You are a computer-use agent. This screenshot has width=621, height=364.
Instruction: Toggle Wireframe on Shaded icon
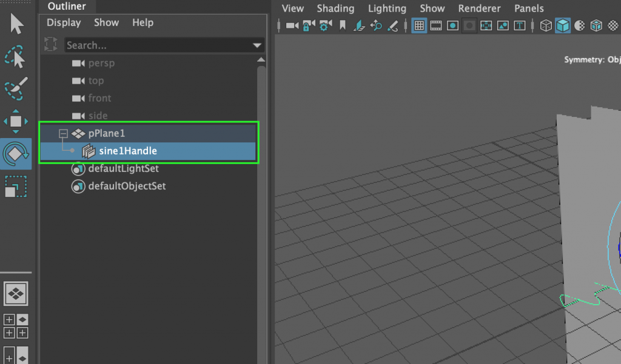tap(596, 25)
